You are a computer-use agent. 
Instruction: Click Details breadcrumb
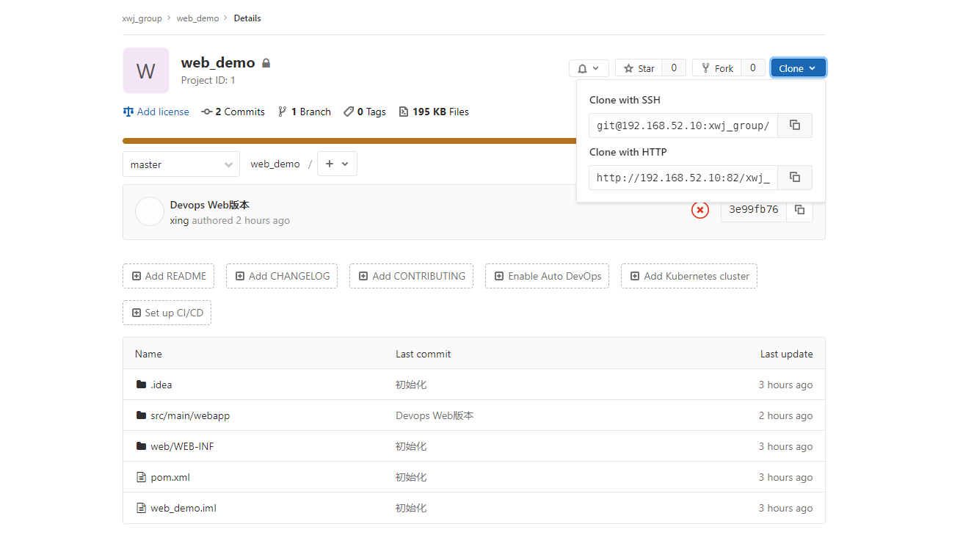pyautogui.click(x=247, y=18)
